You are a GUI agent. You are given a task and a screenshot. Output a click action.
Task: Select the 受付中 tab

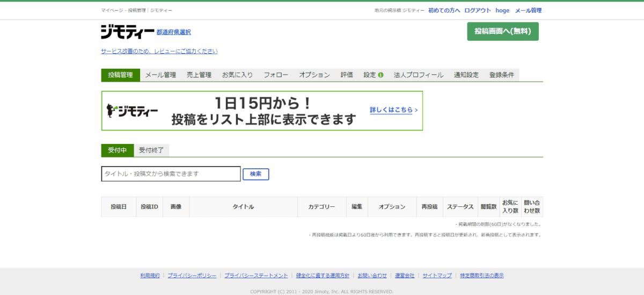click(118, 150)
